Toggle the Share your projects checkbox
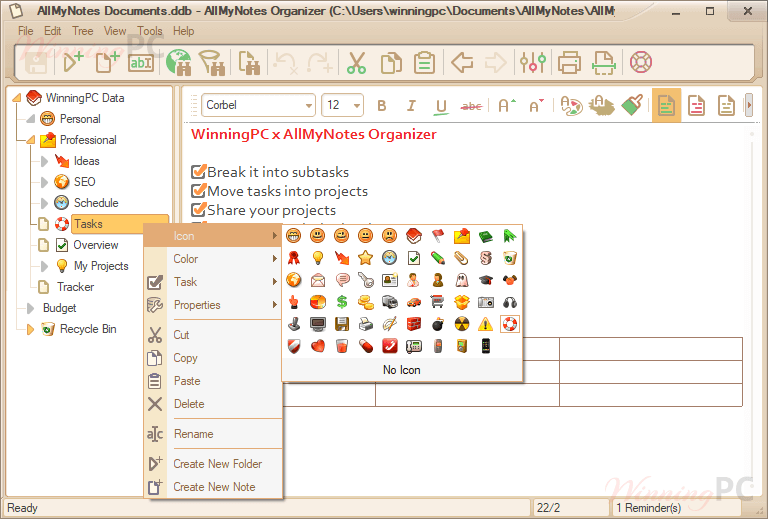 tap(198, 209)
